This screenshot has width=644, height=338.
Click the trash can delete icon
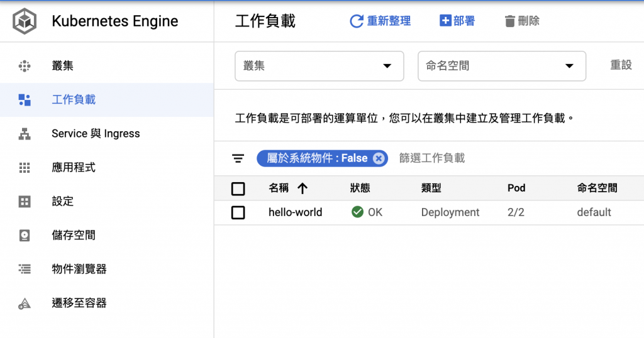click(x=509, y=21)
